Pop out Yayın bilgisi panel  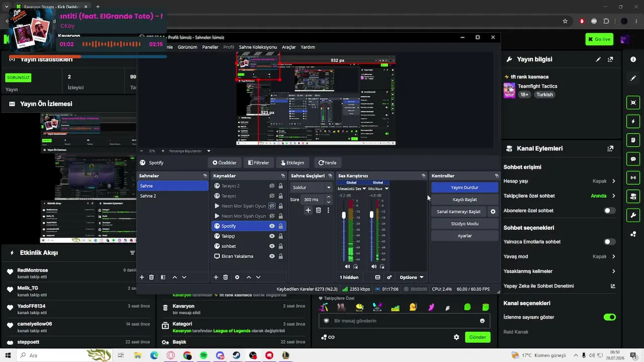pos(610,59)
